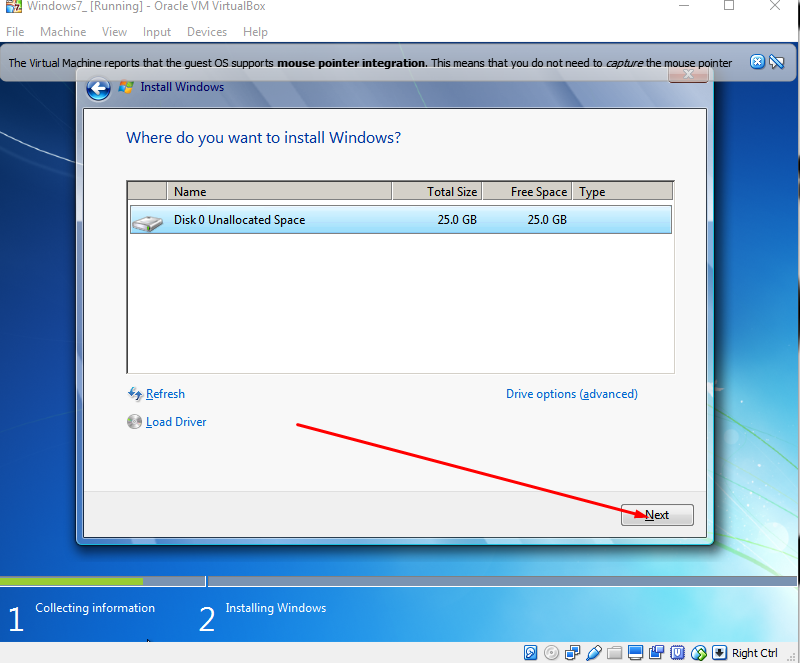Click the Name column header

(279, 191)
